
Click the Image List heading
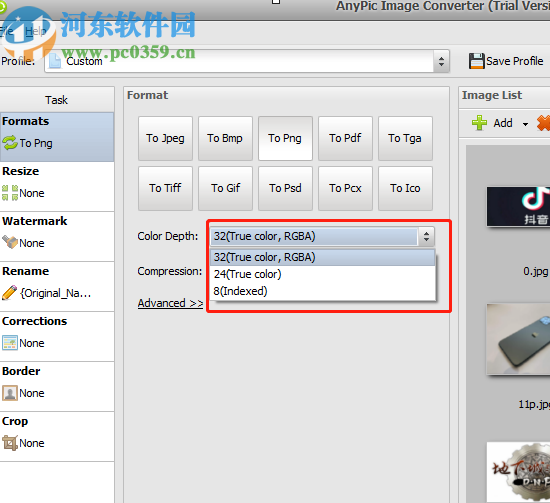[x=492, y=95]
